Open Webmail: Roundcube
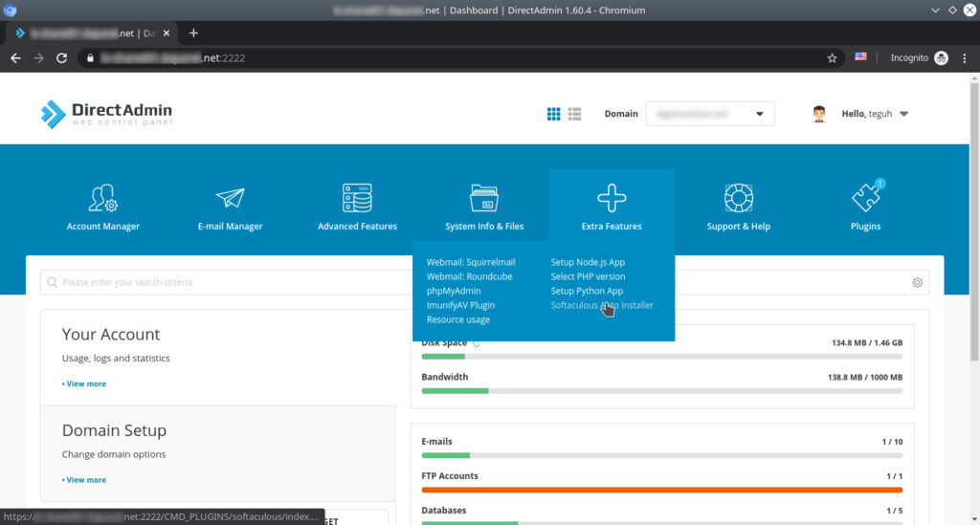The width and height of the screenshot is (980, 525). (469, 276)
